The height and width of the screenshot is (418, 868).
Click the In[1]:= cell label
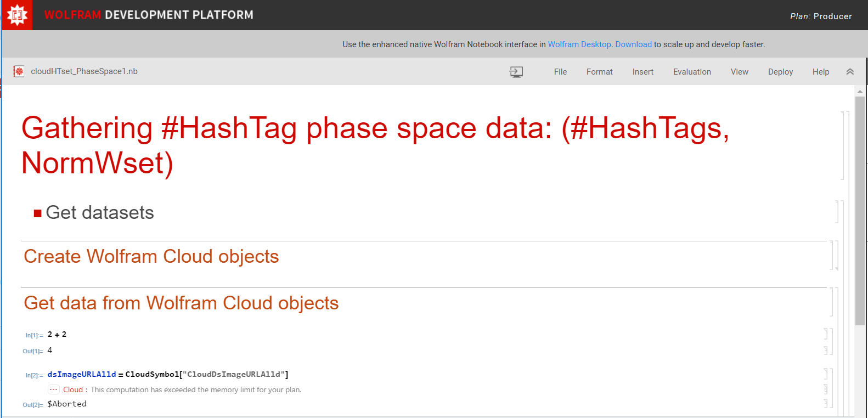[34, 335]
